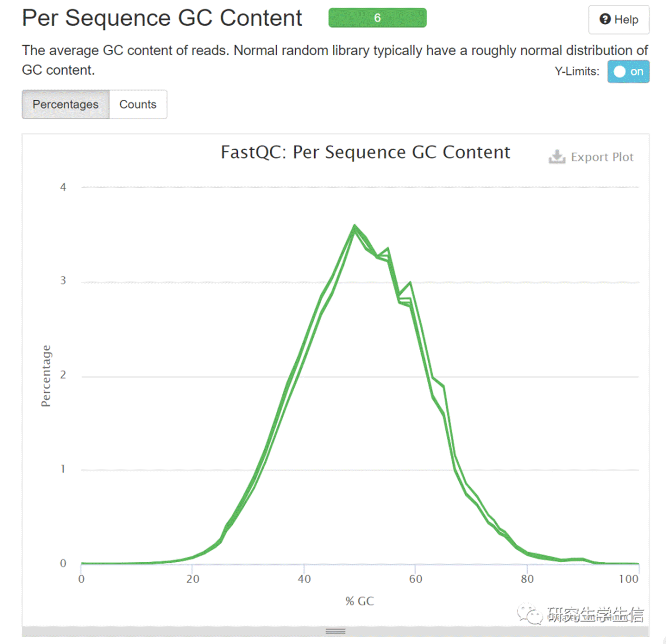Click the Percentage y-axis label
Viewport: 666px width, 644px height.
pos(46,376)
